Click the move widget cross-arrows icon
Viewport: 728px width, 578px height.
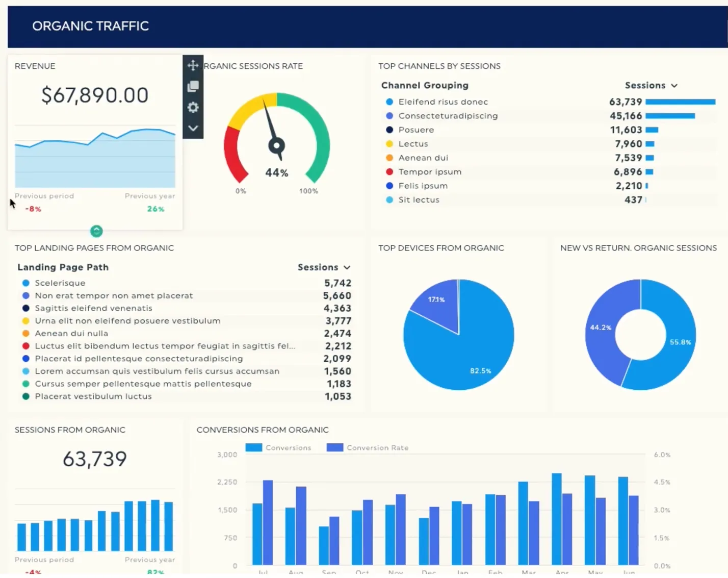click(193, 65)
